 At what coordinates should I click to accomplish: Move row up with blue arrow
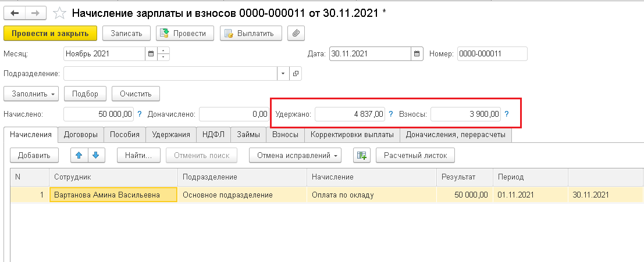point(79,155)
